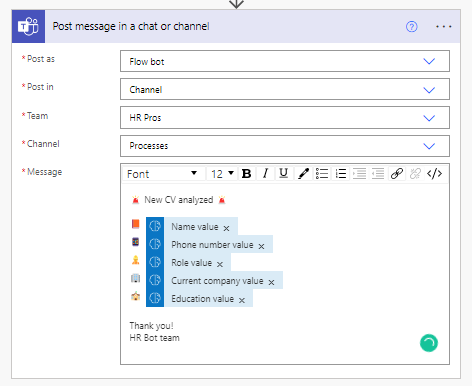Open the Channel dropdown showing Processes

(285, 146)
